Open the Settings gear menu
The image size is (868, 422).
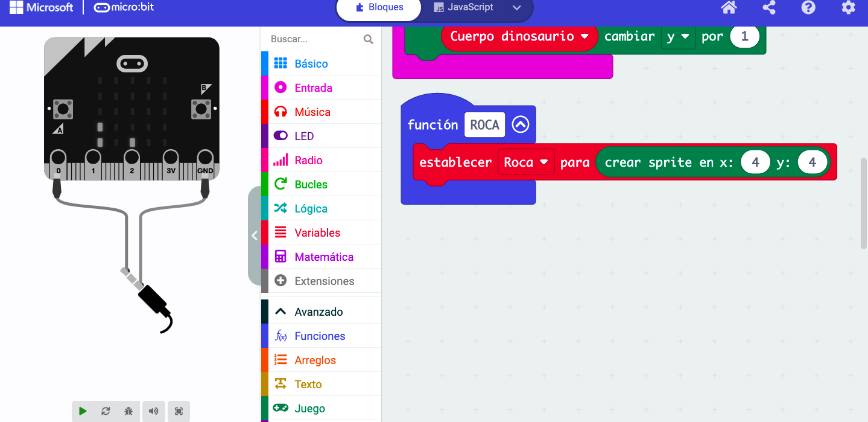point(848,8)
